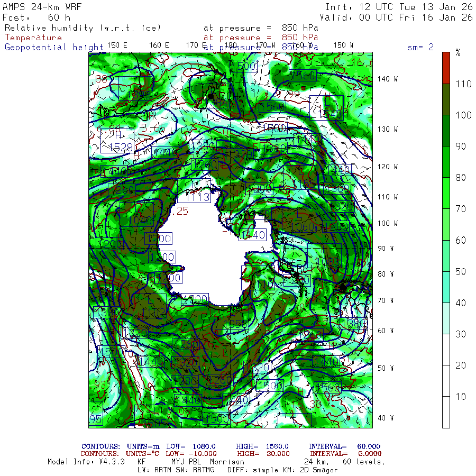Click the colorbar tick label '40'
Image resolution: width=476 pixels, height=476 pixels.
tap(461, 303)
